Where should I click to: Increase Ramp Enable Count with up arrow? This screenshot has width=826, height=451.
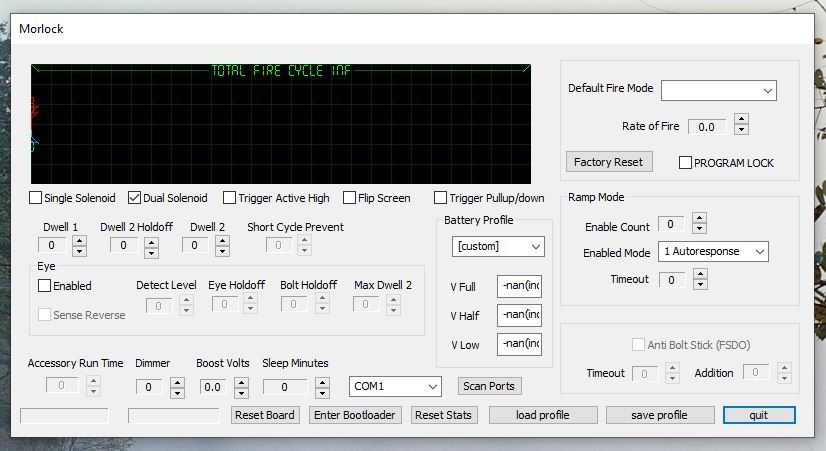pos(700,218)
